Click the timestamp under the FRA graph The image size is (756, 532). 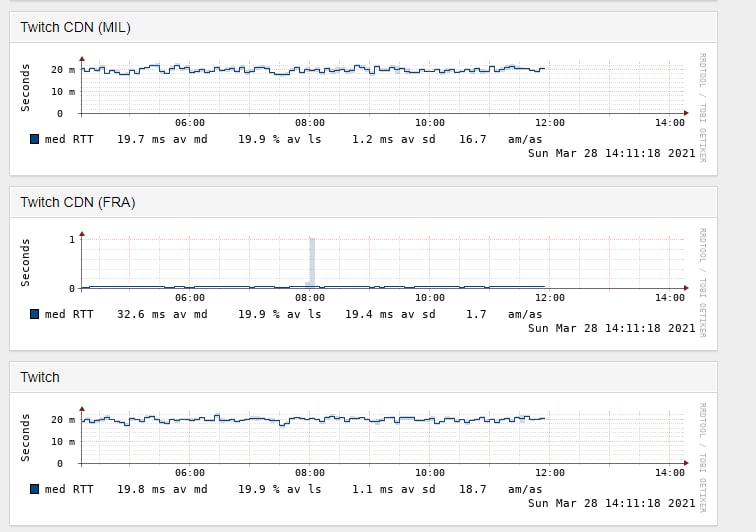coord(611,328)
